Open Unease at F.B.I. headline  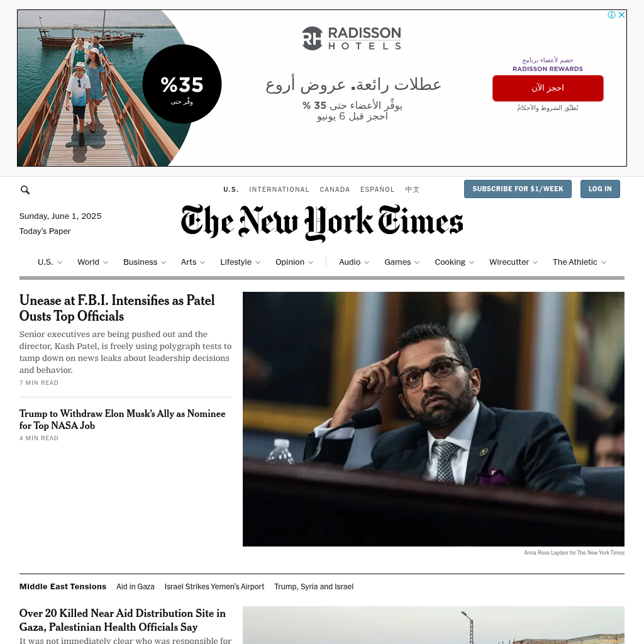coord(117,308)
